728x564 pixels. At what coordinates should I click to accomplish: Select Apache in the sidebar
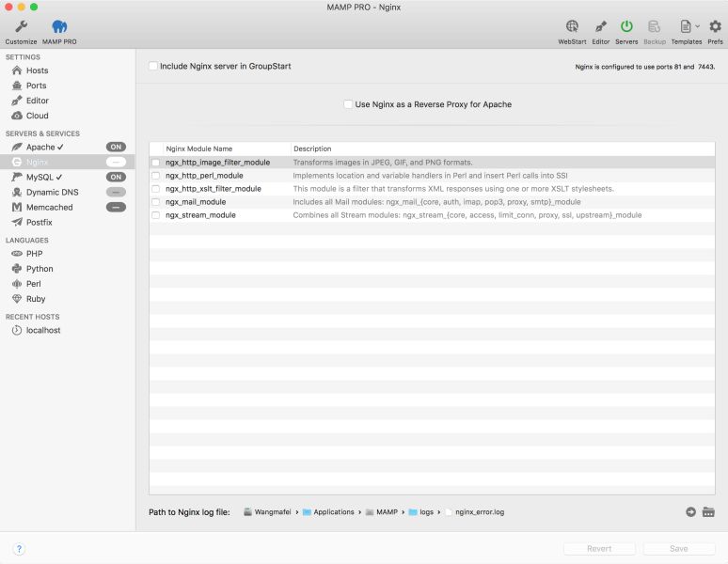coord(40,147)
